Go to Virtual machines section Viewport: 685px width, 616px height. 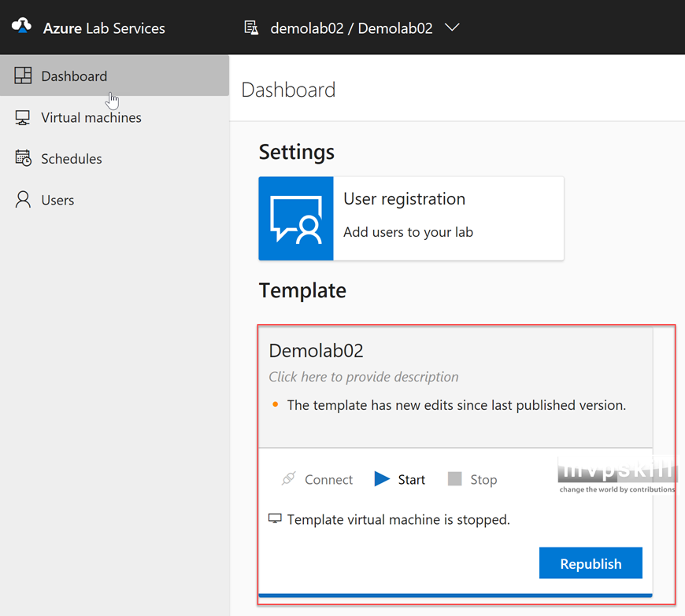click(x=91, y=117)
